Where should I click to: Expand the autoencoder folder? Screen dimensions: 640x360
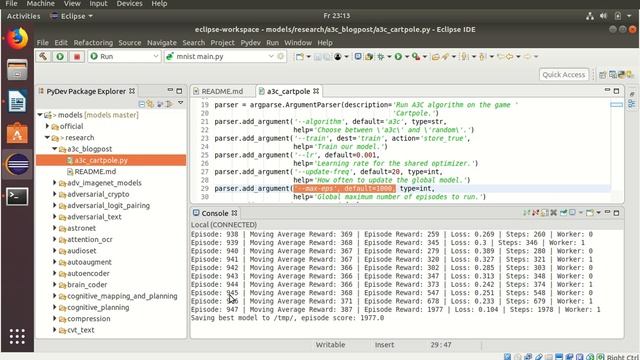[55, 273]
